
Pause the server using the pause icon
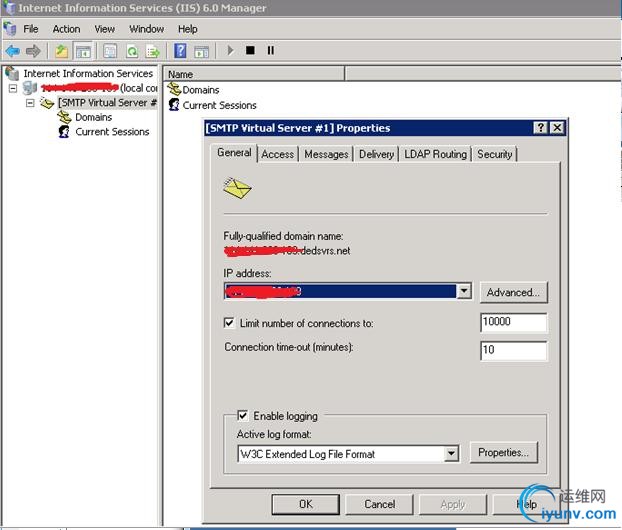pyautogui.click(x=271, y=50)
